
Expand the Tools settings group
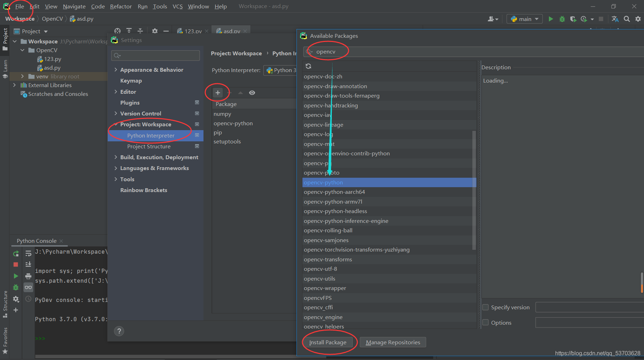click(x=116, y=179)
